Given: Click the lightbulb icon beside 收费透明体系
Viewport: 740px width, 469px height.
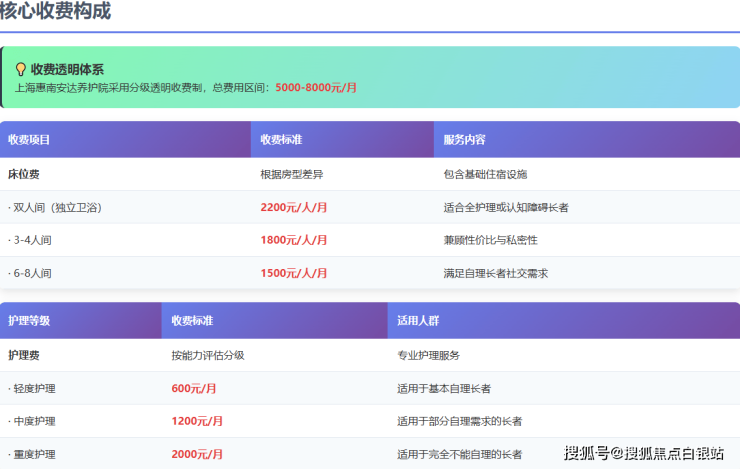Looking at the screenshot, I should [x=20, y=70].
